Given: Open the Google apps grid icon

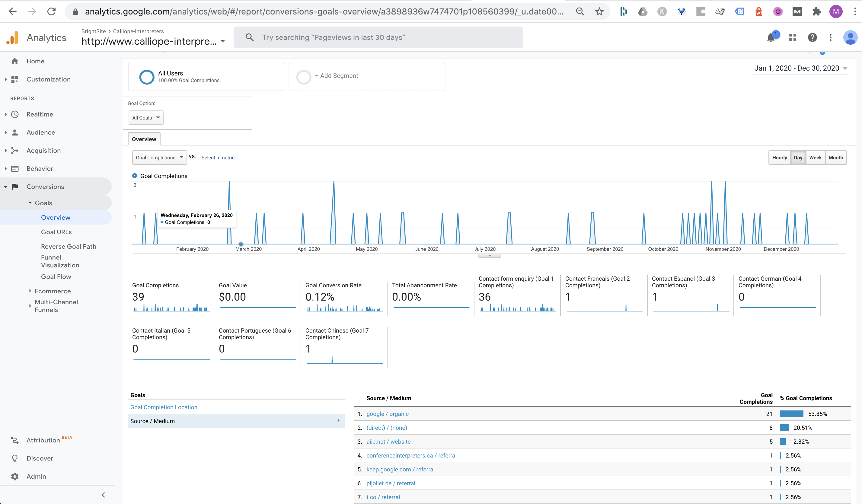Looking at the screenshot, I should click(793, 38).
